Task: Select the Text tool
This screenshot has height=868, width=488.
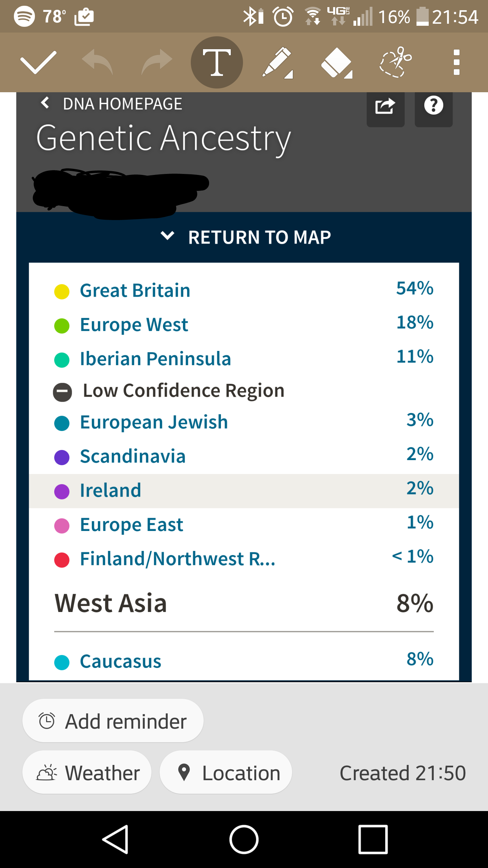Action: [217, 62]
